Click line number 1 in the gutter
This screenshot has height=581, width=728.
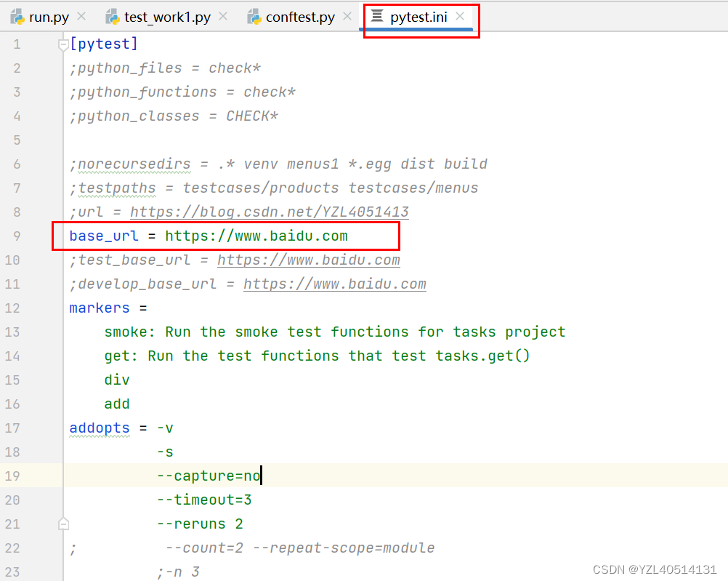[17, 44]
